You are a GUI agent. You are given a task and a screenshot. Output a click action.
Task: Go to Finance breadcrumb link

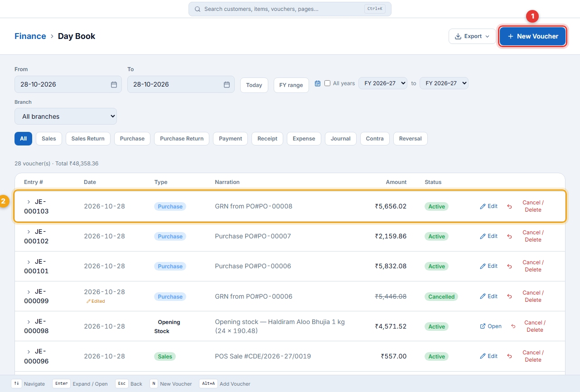pyautogui.click(x=30, y=36)
